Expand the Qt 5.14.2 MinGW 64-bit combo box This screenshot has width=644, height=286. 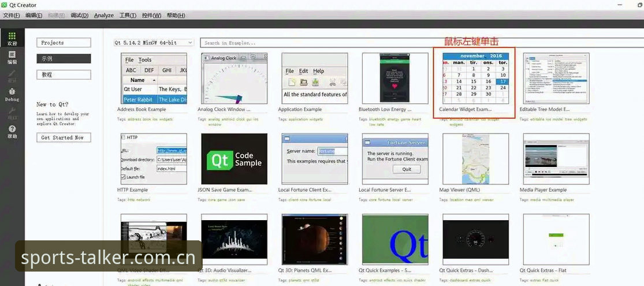[154, 43]
